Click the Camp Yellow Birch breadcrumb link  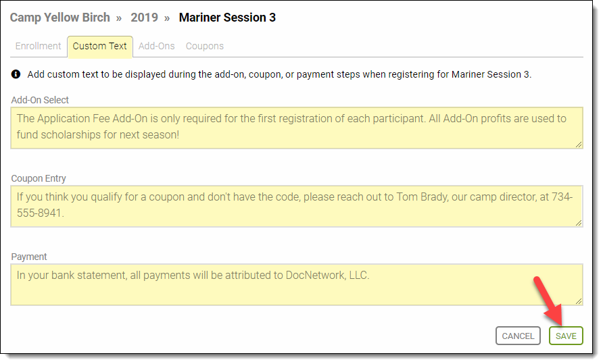coord(60,18)
